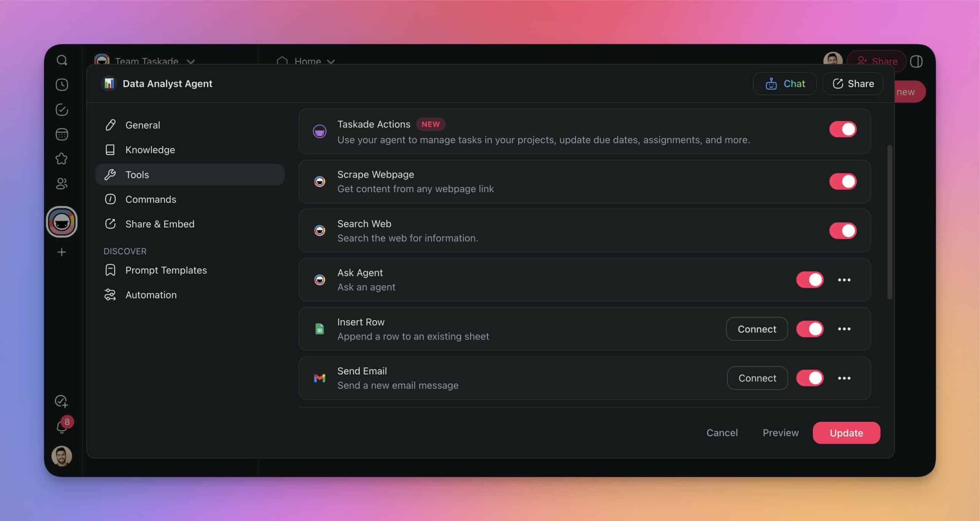Open Prompt Templates section
The width and height of the screenshot is (980, 521).
tap(166, 269)
